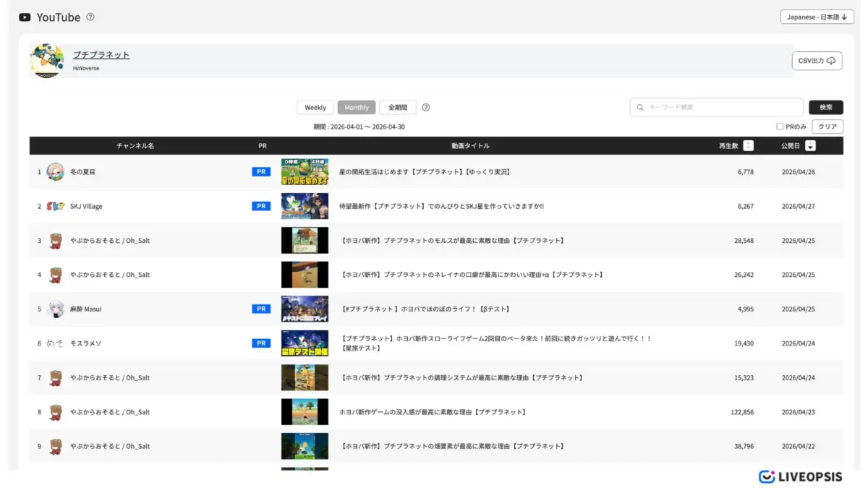
Task: Click the プチプラネット channel avatar
Action: (x=46, y=61)
